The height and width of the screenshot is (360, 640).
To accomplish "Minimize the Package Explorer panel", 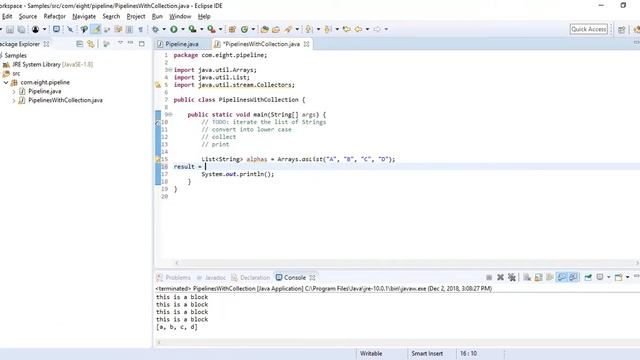I will pos(131,43).
